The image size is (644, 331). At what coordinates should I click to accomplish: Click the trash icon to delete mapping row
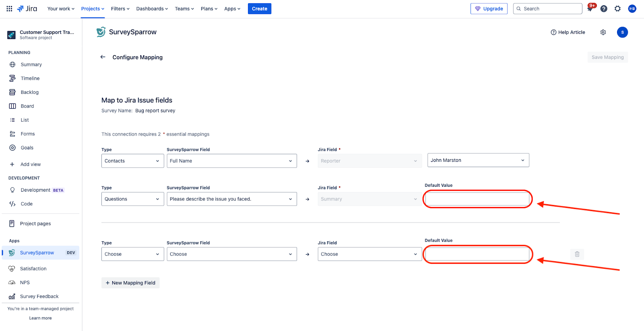(x=577, y=254)
